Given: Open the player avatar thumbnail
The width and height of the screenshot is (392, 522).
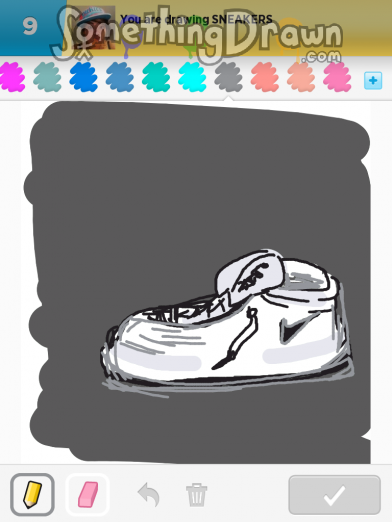Looking at the screenshot, I should 94,27.
